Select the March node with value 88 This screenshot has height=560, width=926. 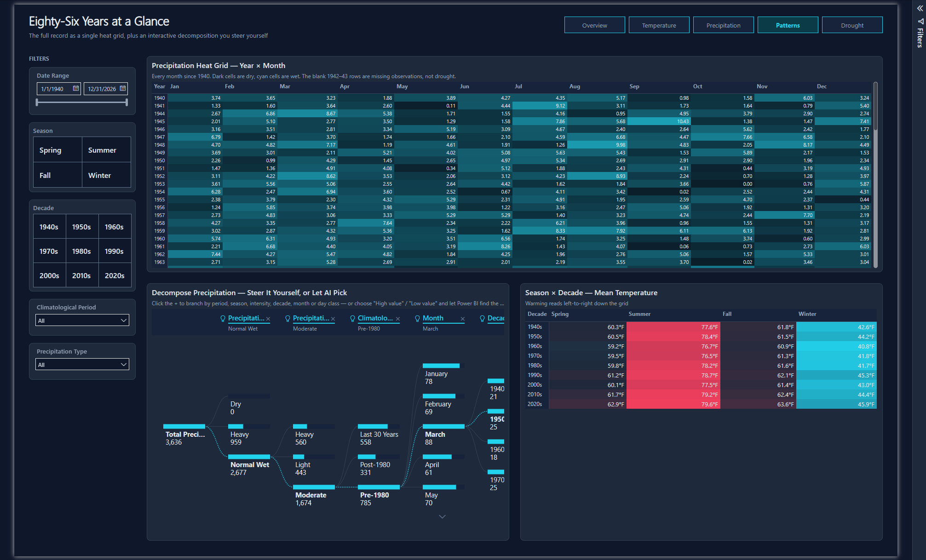pyautogui.click(x=443, y=435)
